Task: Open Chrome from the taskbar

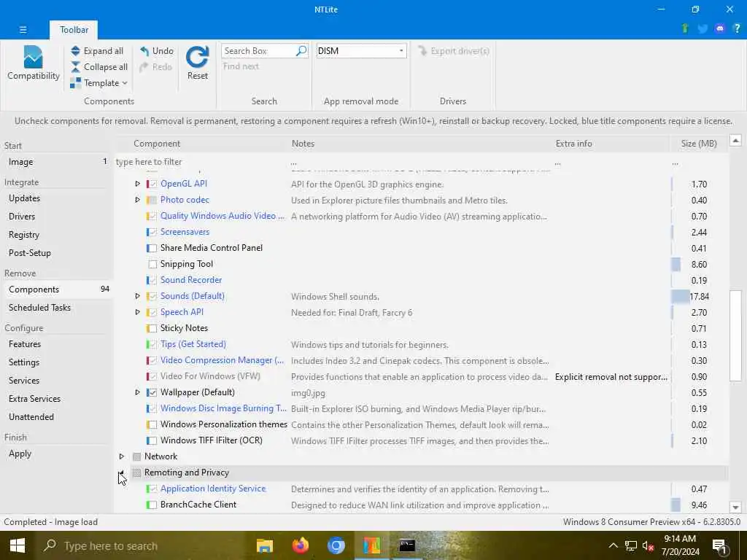Action: click(336, 545)
